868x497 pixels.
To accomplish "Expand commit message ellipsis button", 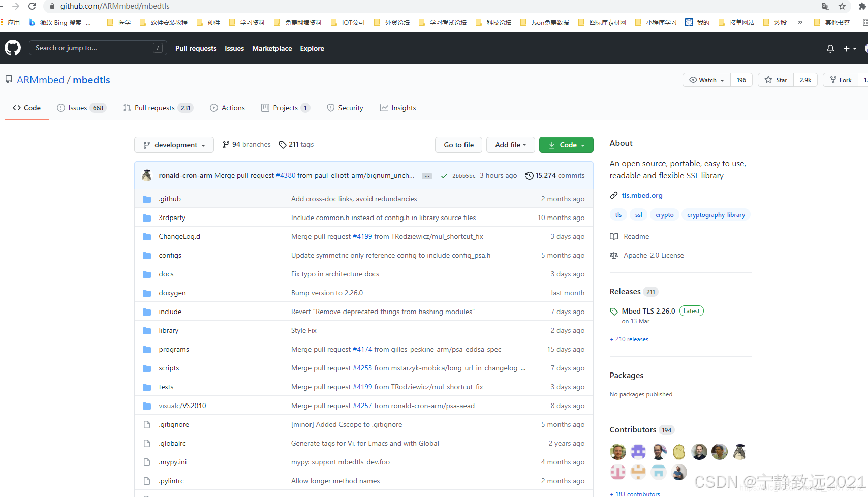I will pyautogui.click(x=427, y=176).
